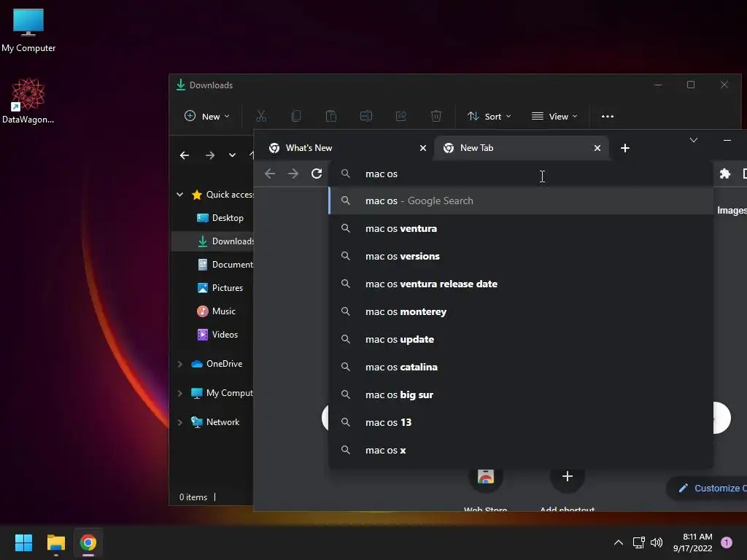Screen dimensions: 747x560
Task: Switch to the What's New tab
Action: click(345, 148)
